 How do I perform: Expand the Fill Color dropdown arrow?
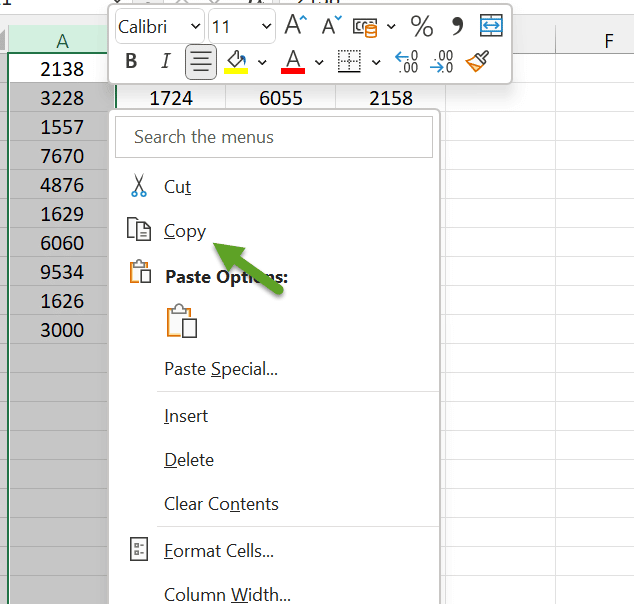(262, 62)
